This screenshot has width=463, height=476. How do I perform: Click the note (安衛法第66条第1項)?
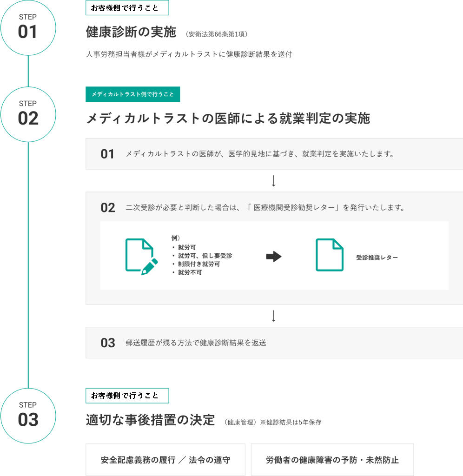pos(217,34)
